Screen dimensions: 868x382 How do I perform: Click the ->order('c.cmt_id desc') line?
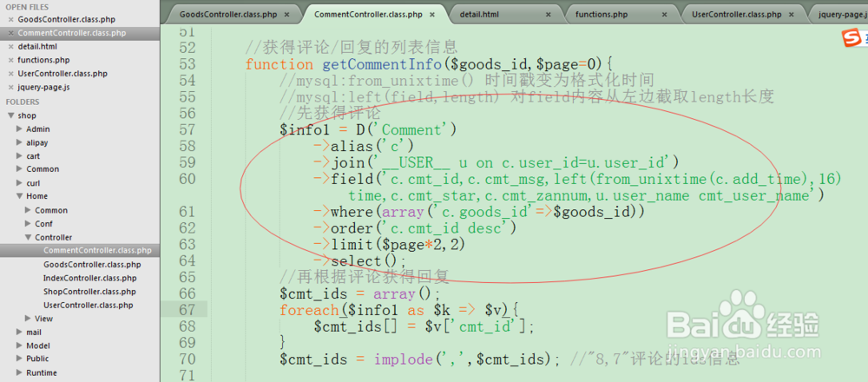coord(415,228)
